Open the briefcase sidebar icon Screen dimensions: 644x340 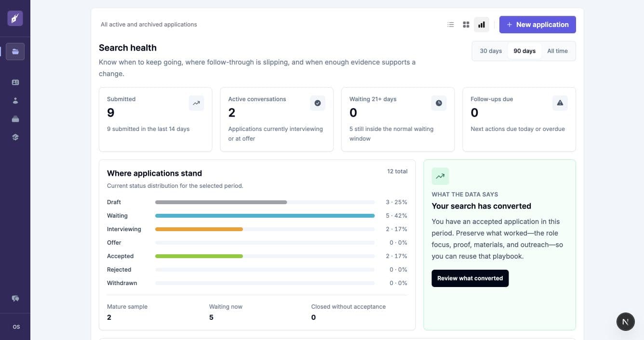point(15,119)
